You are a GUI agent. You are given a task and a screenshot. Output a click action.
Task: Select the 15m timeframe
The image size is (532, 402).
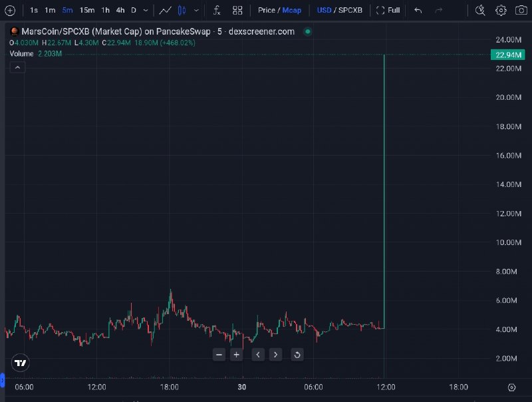pyautogui.click(x=87, y=10)
